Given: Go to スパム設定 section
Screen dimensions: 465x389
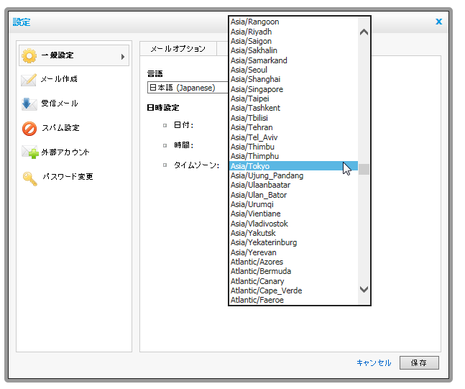Looking at the screenshot, I should click(x=60, y=128).
